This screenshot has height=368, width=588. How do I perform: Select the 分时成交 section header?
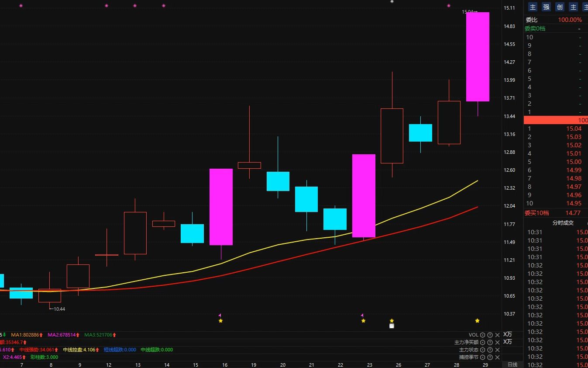click(563, 223)
